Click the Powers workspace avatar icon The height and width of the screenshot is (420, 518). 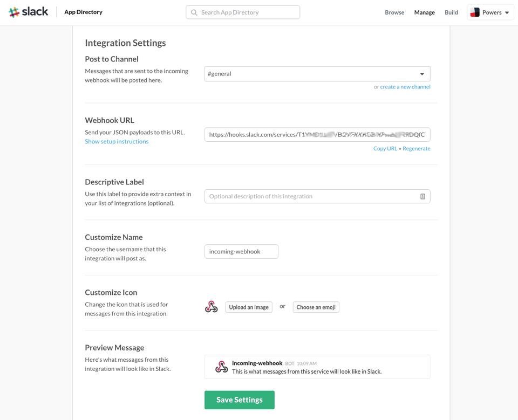(475, 12)
